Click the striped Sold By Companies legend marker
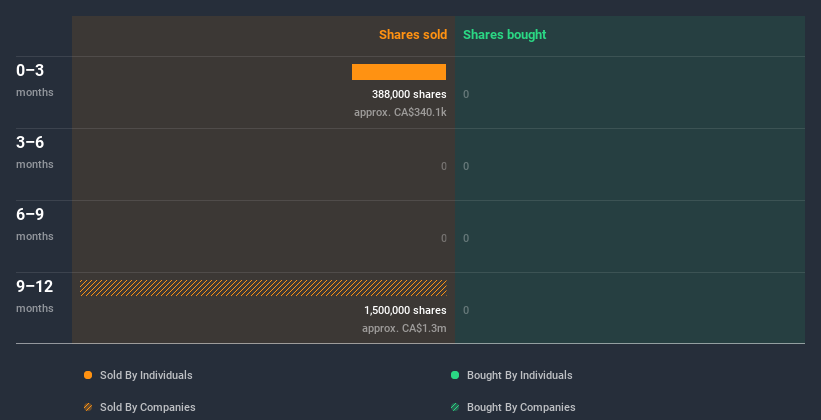 (x=88, y=407)
